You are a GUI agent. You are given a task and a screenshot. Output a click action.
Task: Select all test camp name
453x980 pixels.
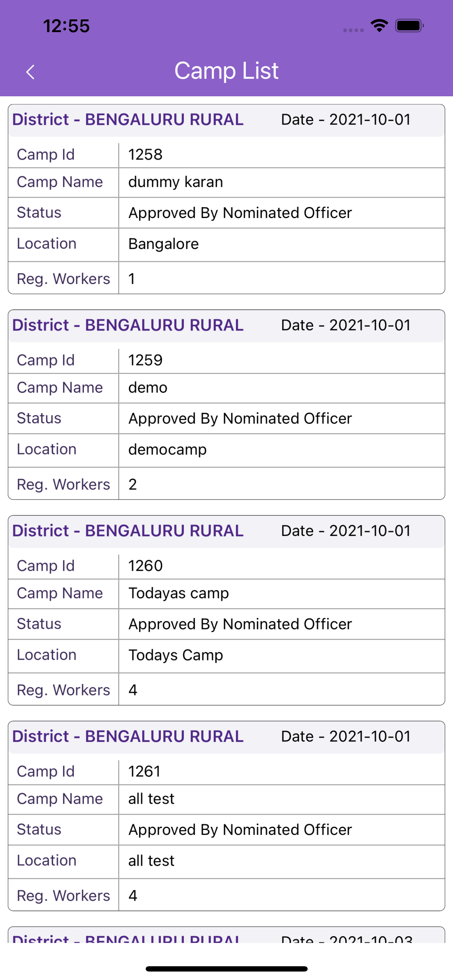(x=151, y=799)
